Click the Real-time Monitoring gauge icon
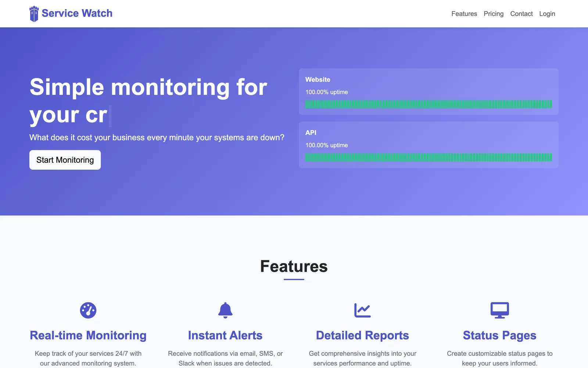This screenshot has width=588, height=368. (88, 310)
